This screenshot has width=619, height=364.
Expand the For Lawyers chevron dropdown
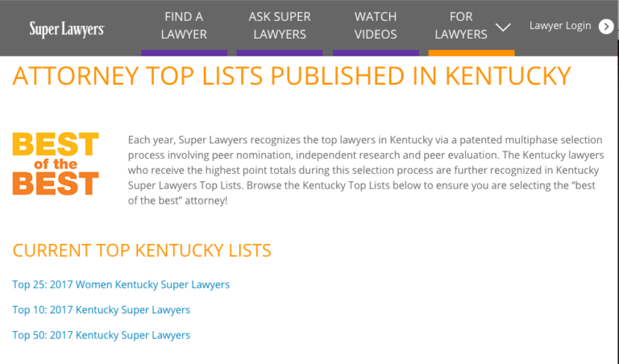click(504, 27)
